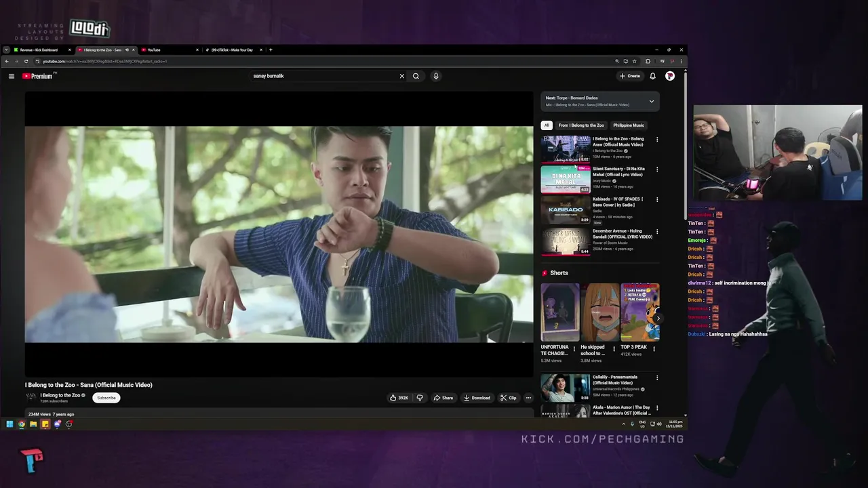This screenshot has width=868, height=488.
Task: Open the channel avatar of I Belong to the Zoo
Action: click(x=31, y=397)
